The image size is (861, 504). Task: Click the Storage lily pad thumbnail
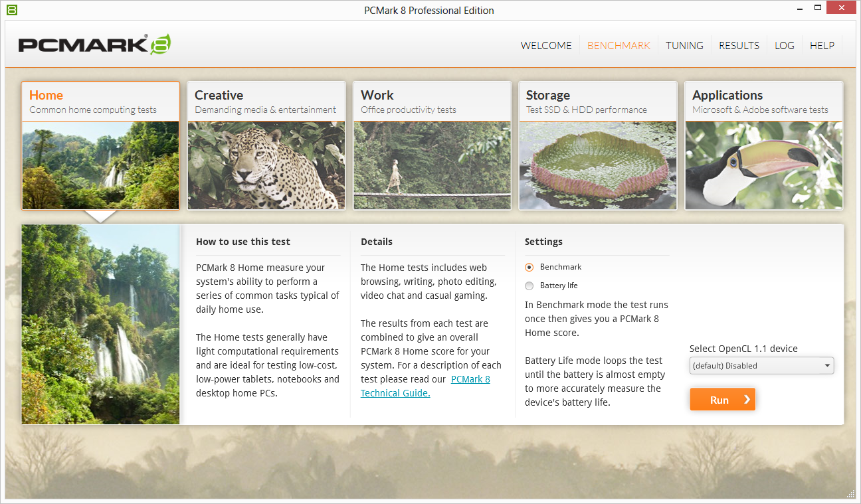click(598, 165)
